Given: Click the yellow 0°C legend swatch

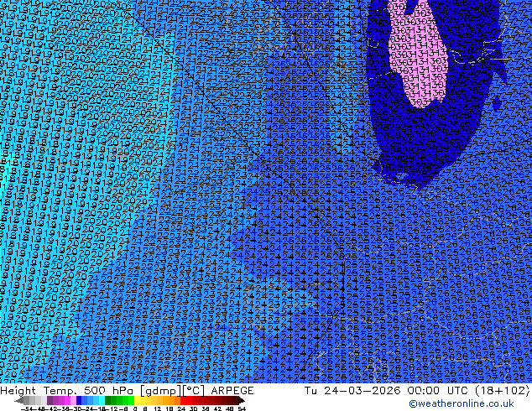Looking at the screenshot, I should (x=137, y=400).
